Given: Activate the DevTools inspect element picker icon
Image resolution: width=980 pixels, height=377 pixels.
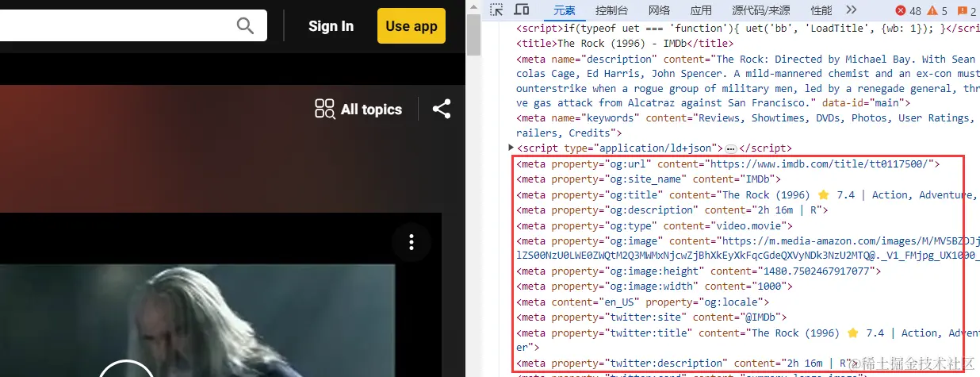Looking at the screenshot, I should pos(496,10).
